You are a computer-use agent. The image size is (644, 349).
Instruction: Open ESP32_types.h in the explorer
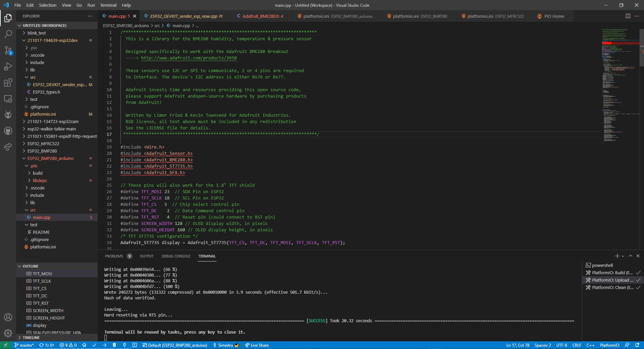tap(57, 92)
